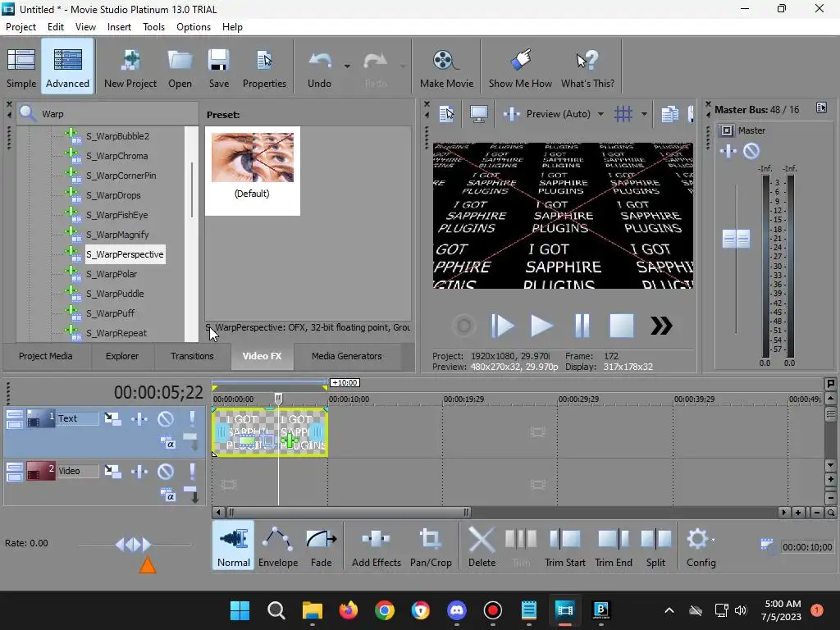Open the Project menu
Viewport: 840px width, 630px height.
(21, 27)
